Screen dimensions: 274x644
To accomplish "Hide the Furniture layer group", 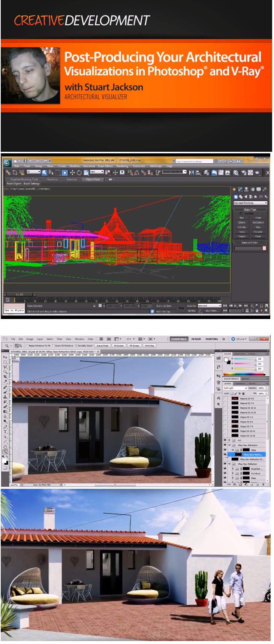I will (225, 473).
